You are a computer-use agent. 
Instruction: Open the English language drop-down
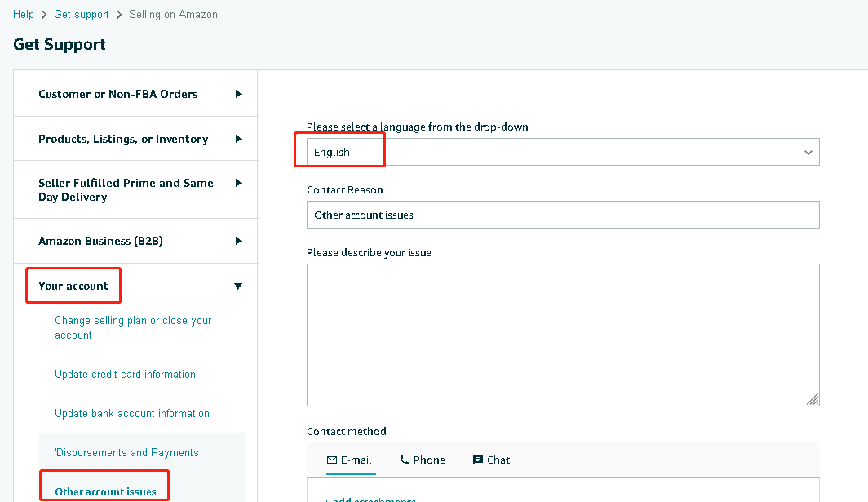tap(563, 152)
